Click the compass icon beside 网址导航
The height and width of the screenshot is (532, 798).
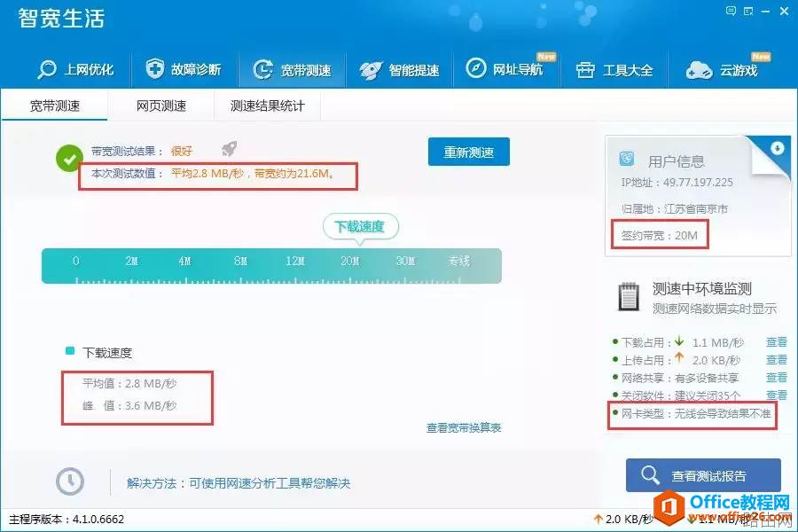476,67
